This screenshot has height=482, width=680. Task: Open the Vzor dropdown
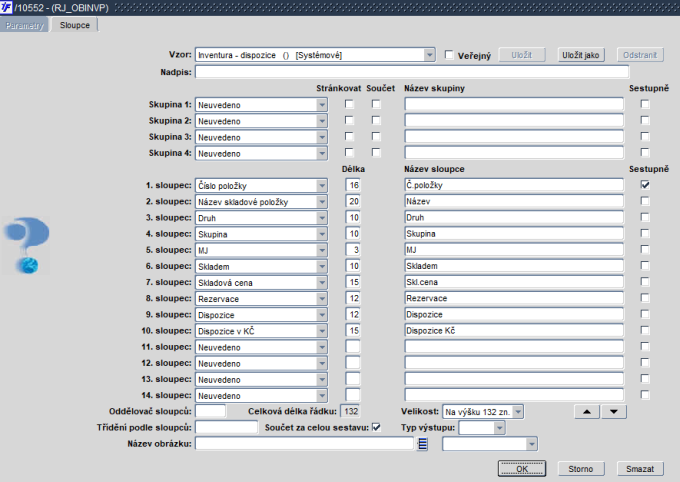tap(429, 55)
